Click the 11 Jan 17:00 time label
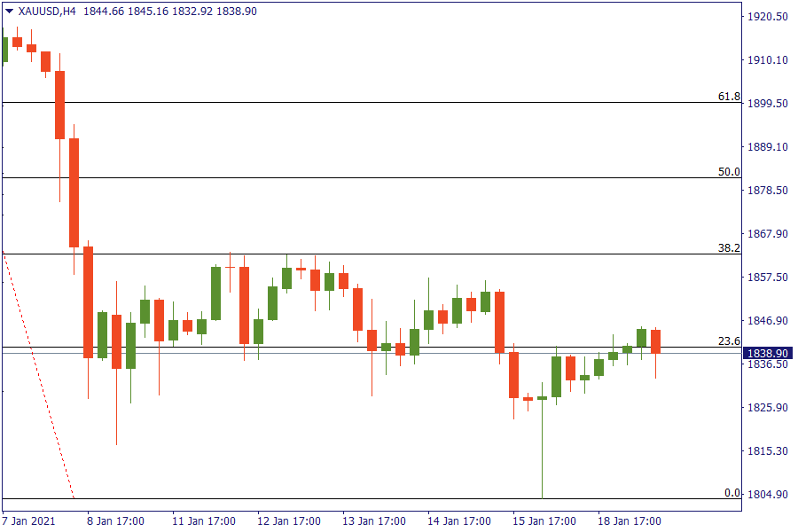Viewport: 798px width, 532px height. tap(203, 520)
